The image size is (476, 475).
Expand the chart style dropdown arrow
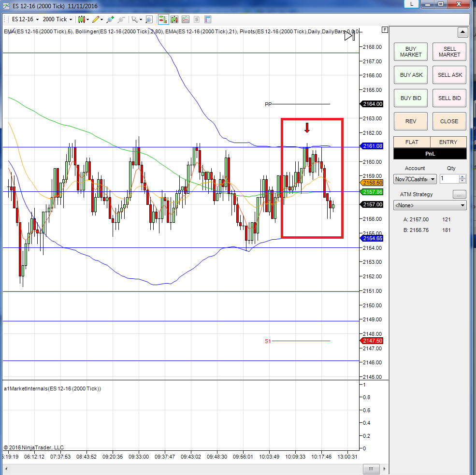pyautogui.click(x=88, y=20)
